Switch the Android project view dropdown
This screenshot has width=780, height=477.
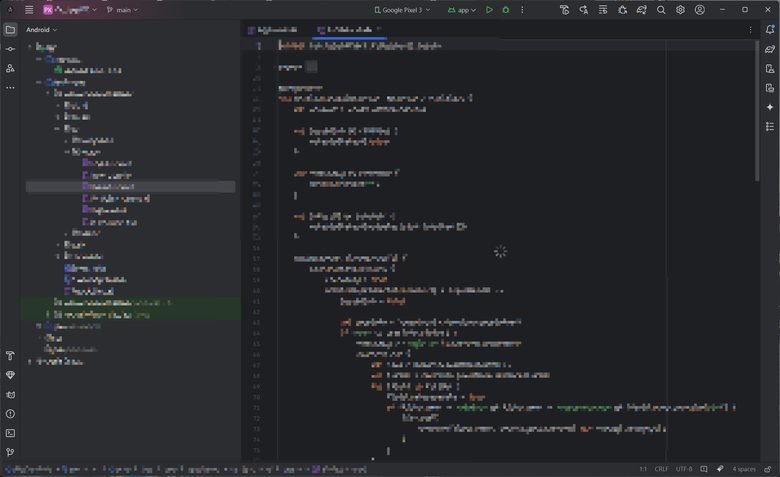[x=41, y=30]
